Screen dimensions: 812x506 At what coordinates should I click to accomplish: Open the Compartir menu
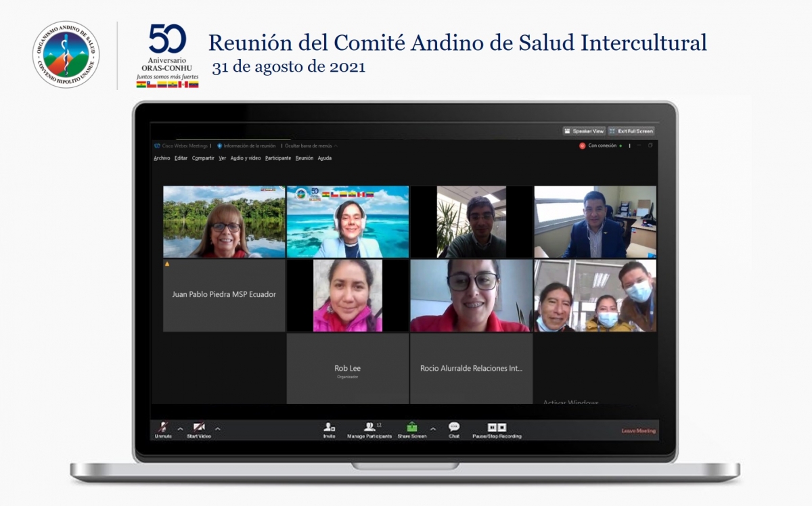click(x=203, y=158)
